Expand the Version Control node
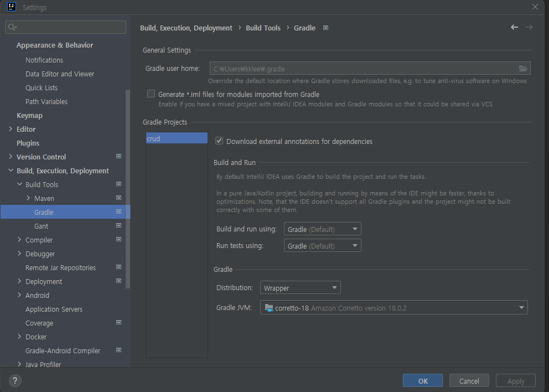This screenshot has height=392, width=549. pyautogui.click(x=11, y=157)
